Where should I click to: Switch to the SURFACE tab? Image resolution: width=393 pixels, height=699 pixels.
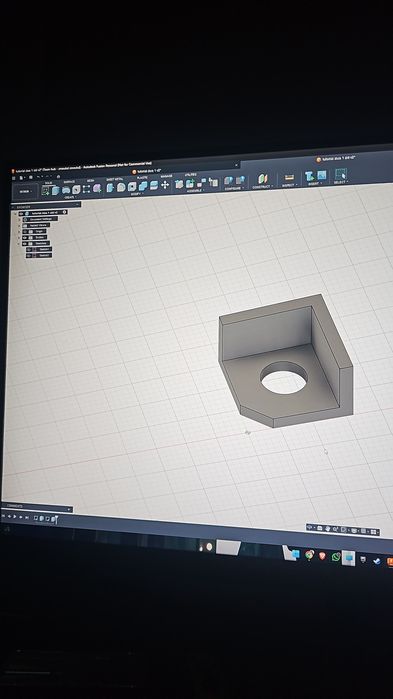coord(69,182)
